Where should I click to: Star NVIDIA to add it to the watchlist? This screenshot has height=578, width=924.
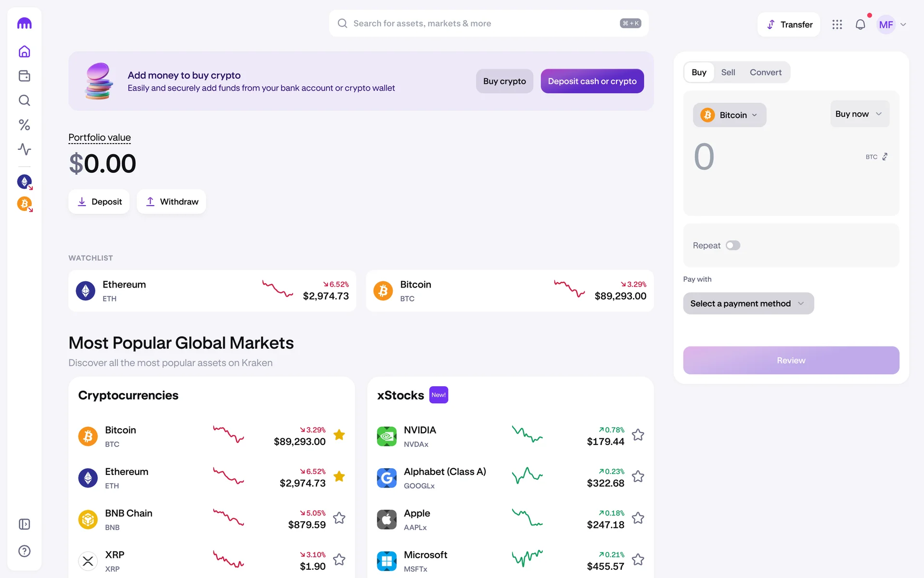coord(638,435)
